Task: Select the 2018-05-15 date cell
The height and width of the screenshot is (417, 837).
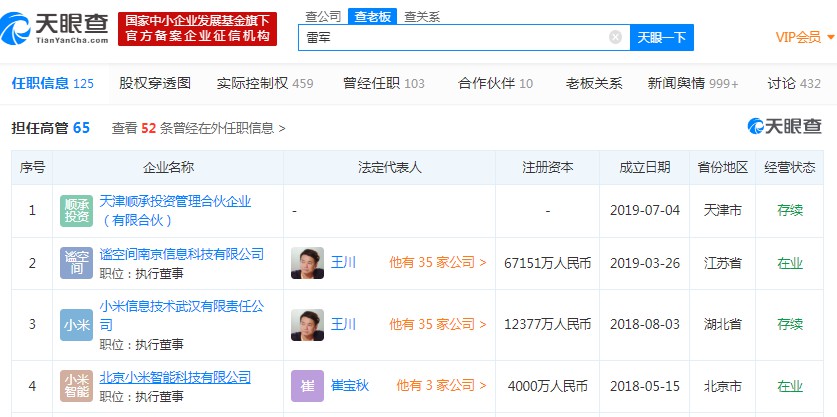Action: (x=645, y=386)
